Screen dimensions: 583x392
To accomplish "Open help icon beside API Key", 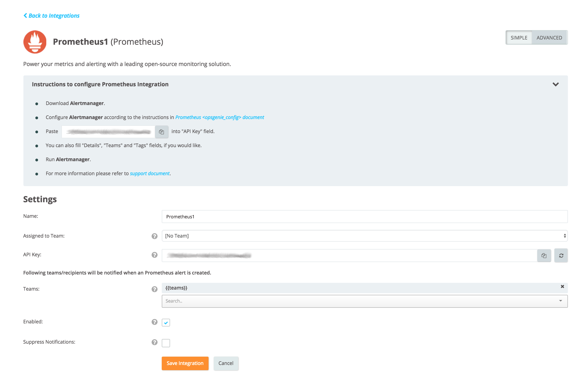I will tap(154, 255).
